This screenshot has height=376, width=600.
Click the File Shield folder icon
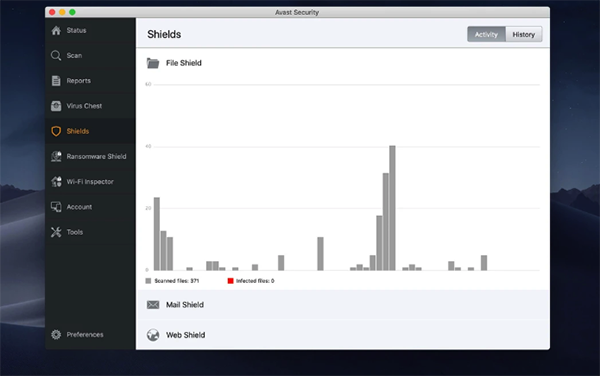coord(153,63)
